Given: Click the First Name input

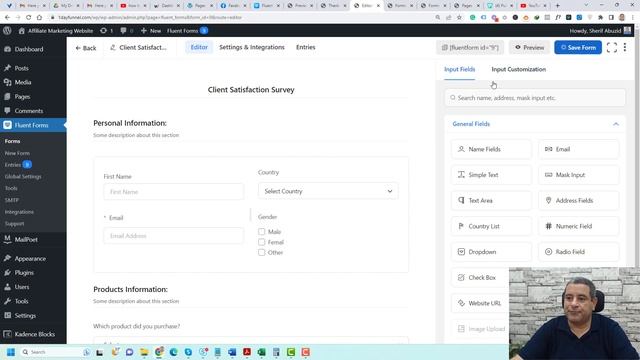Looking at the screenshot, I should [173, 192].
